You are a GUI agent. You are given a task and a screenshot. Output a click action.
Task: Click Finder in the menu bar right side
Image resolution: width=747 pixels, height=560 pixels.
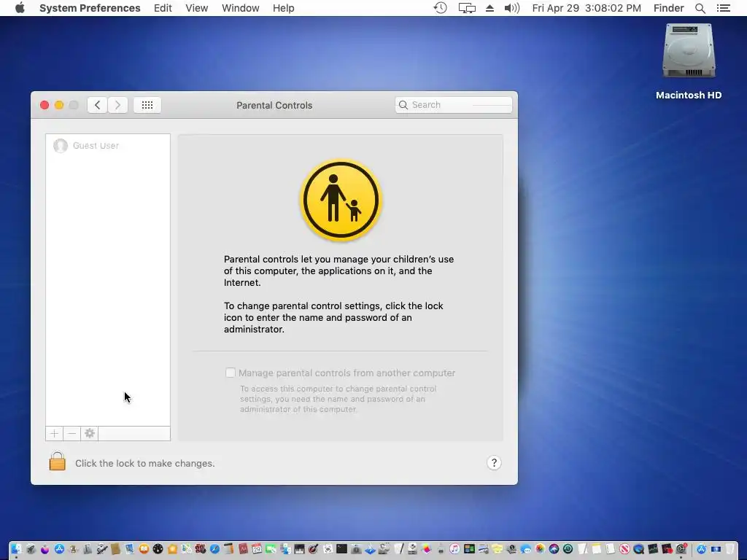pos(668,8)
